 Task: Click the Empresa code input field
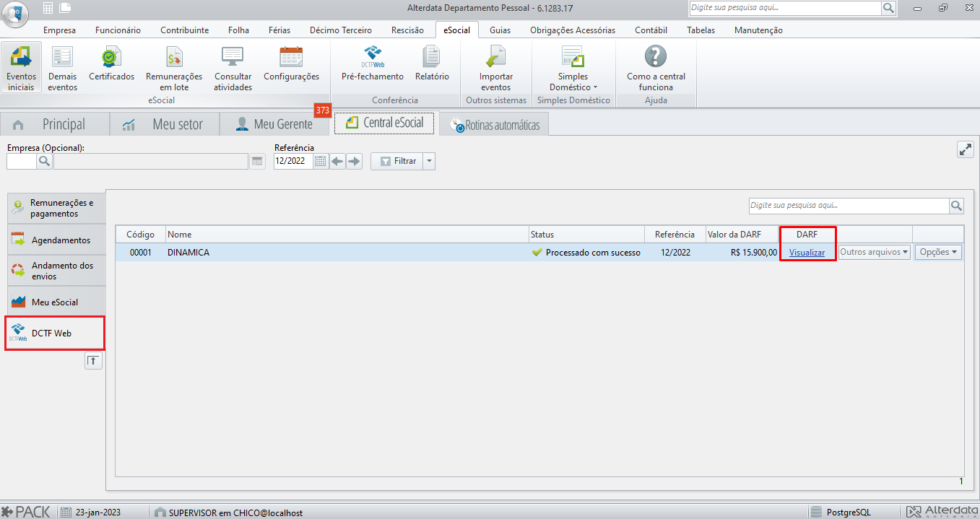tap(22, 162)
